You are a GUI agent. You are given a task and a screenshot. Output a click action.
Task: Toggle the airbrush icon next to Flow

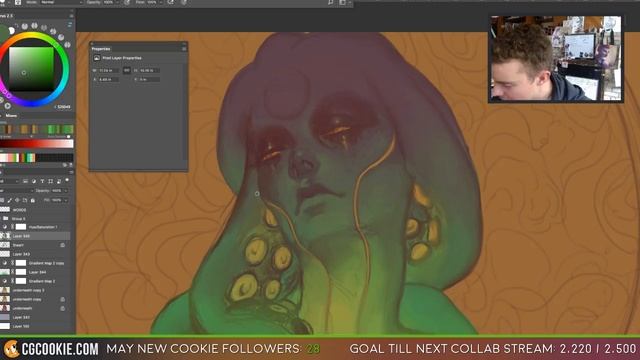[170, 2]
